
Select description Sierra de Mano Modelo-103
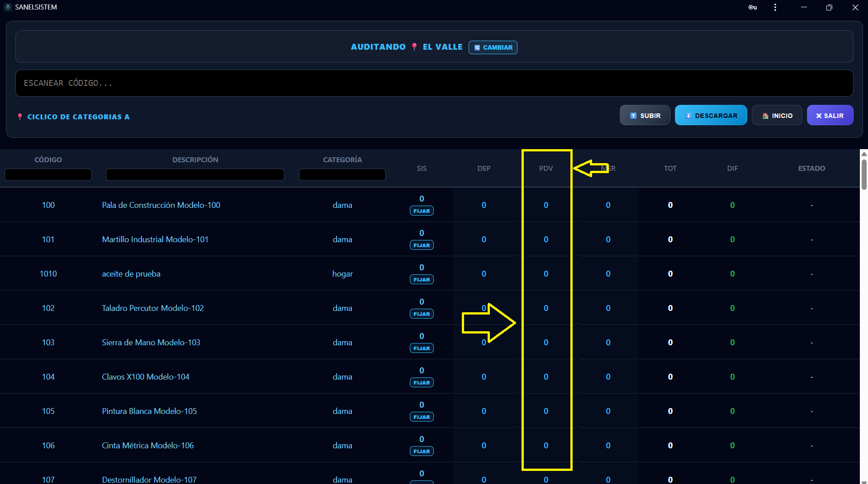coord(151,343)
